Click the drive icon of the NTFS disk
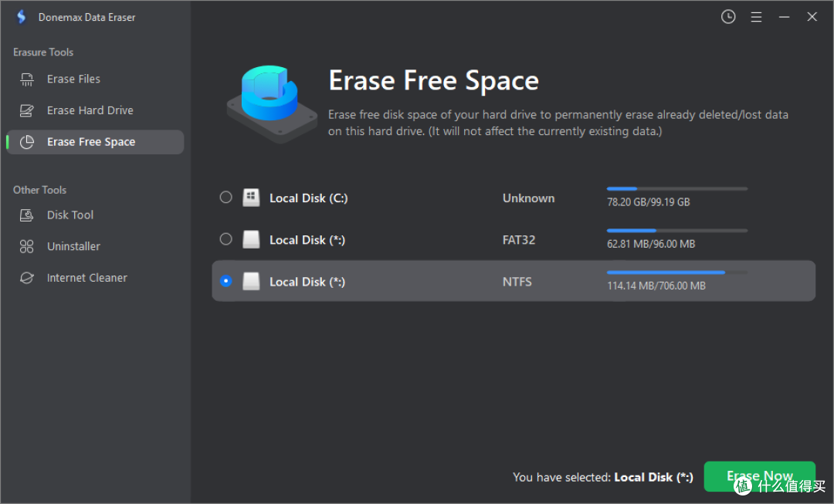 pos(251,281)
